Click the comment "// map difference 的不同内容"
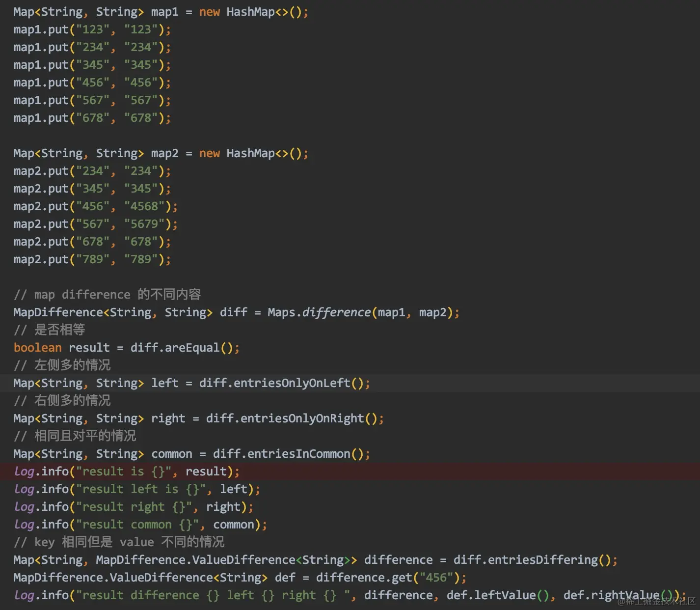700x610 pixels. (108, 295)
